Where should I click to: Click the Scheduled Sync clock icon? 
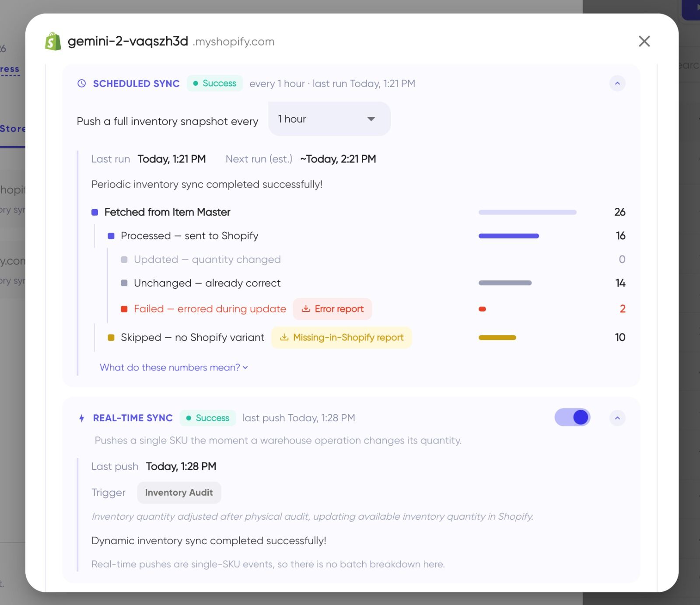82,84
